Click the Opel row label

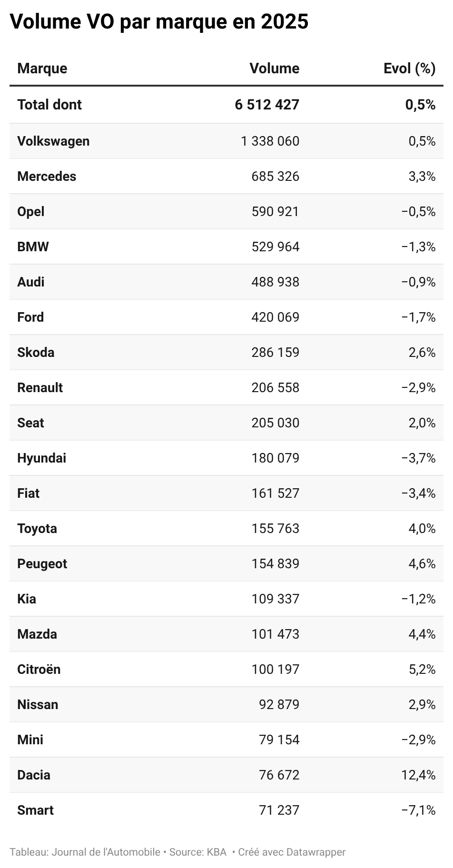31,212
